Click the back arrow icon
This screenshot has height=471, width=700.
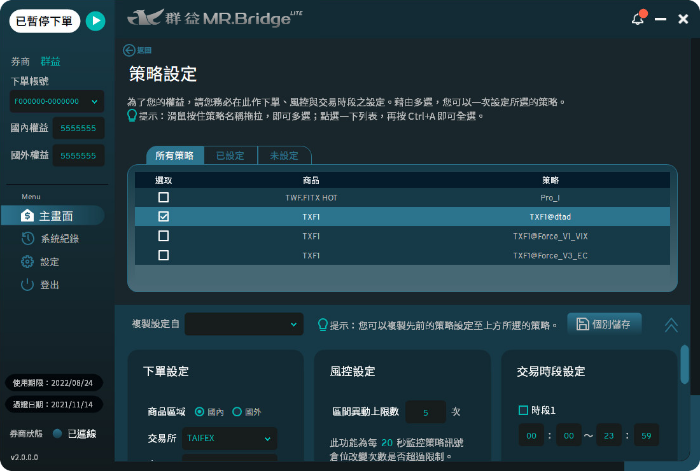(x=129, y=50)
